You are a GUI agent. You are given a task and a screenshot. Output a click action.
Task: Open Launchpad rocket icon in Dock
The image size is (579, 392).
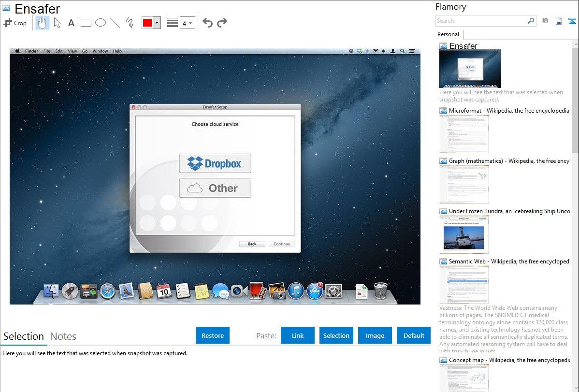coord(70,291)
